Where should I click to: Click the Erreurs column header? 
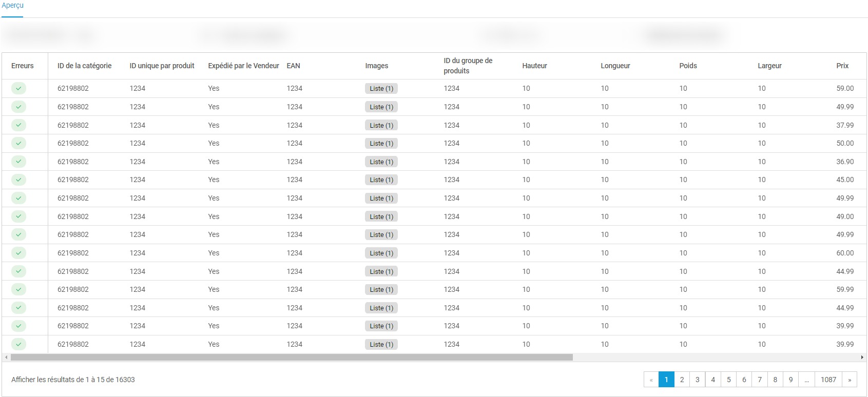(x=23, y=66)
